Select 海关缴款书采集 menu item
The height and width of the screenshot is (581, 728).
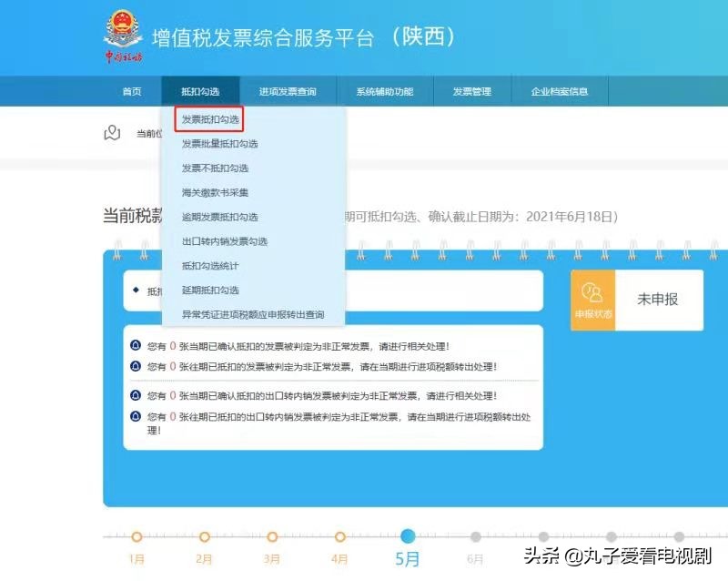[215, 192]
